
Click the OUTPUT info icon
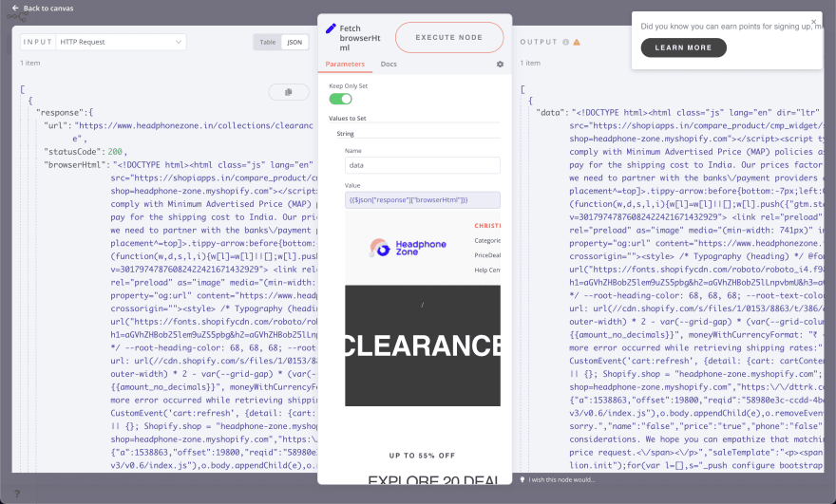click(x=565, y=42)
